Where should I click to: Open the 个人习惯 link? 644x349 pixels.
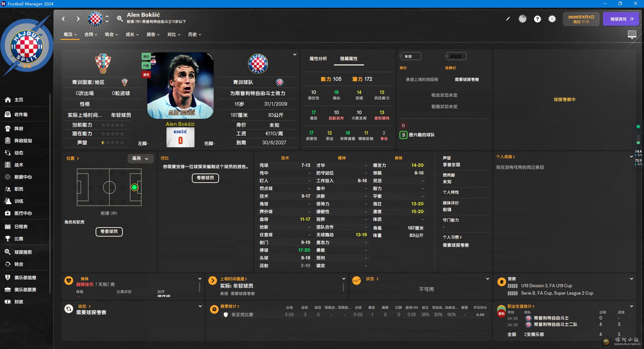point(452,237)
